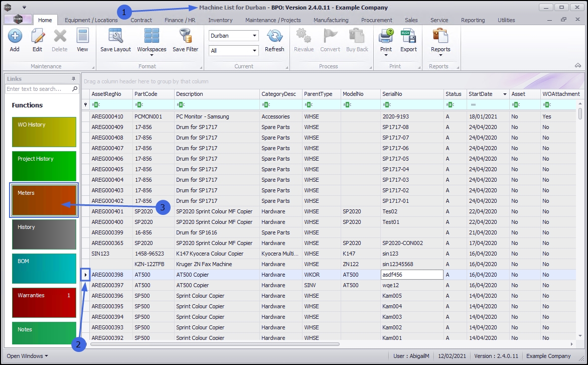Click the Warranties function tile
Viewport: 588px width, 365px height.
(44, 302)
